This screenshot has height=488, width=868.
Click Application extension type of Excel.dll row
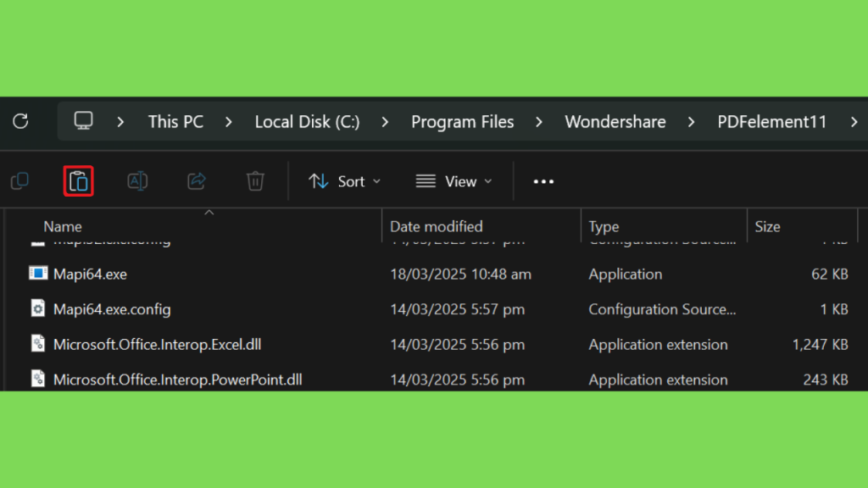658,345
